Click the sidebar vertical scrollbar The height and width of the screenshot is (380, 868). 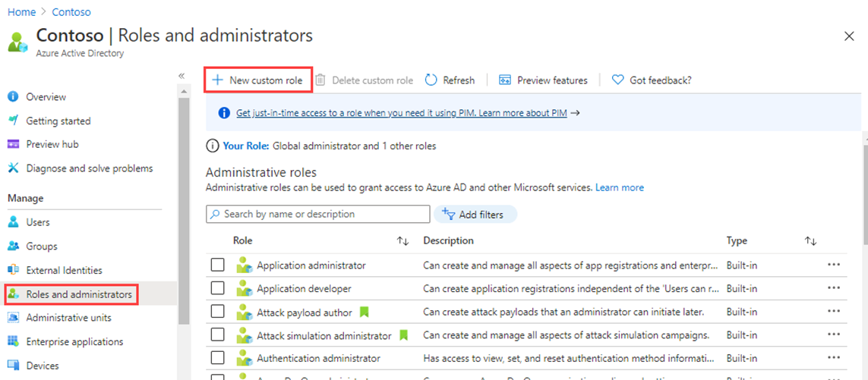(184, 210)
